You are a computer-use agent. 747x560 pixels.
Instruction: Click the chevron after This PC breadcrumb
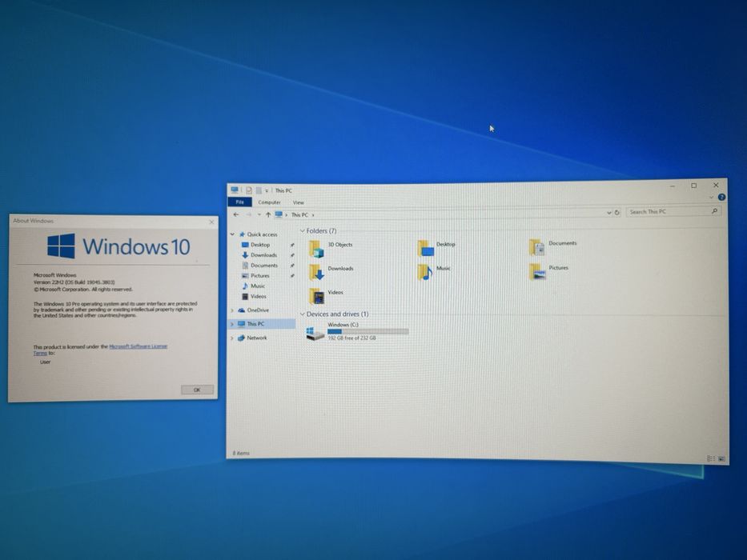pos(313,215)
